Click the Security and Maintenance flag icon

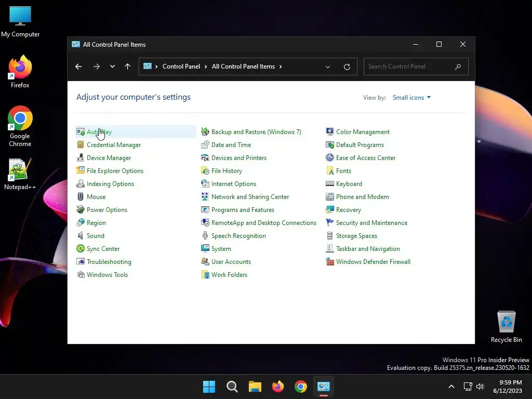[330, 222]
